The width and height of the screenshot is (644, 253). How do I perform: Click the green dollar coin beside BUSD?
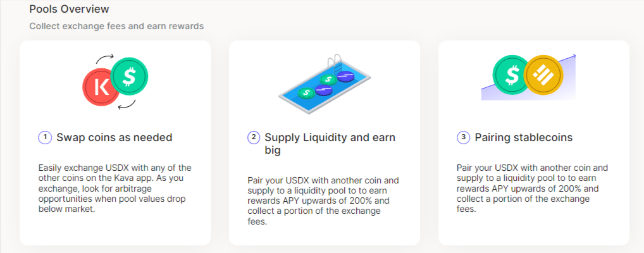click(x=511, y=75)
